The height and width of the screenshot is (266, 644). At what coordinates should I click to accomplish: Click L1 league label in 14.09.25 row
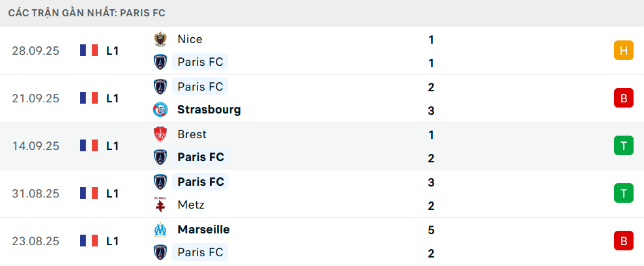[113, 146]
